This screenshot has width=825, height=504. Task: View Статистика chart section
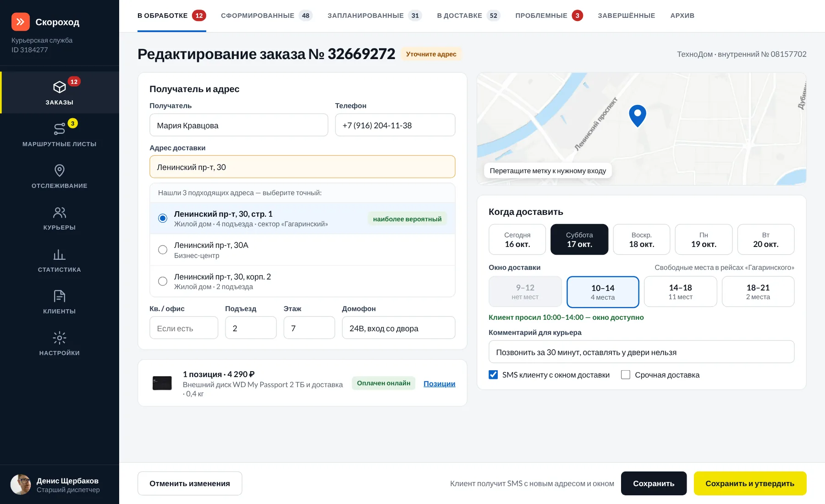point(60,260)
